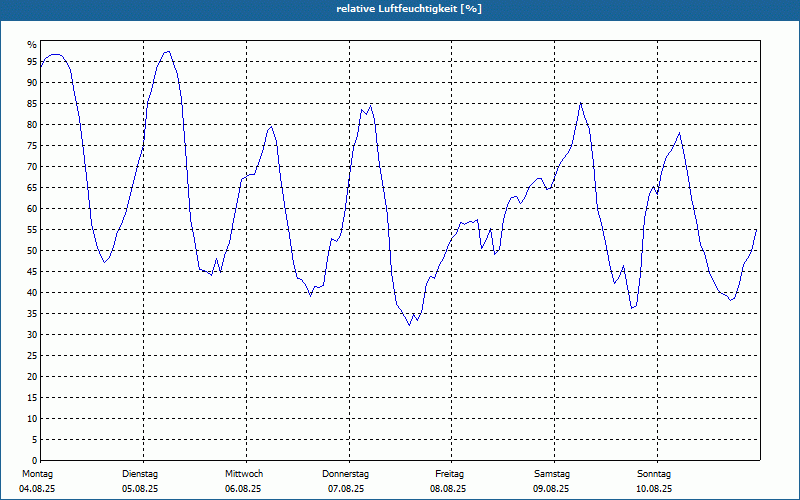Viewport: 800px width, 500px height.
Task: Click the y-axis value '55'
Action: click(x=32, y=230)
